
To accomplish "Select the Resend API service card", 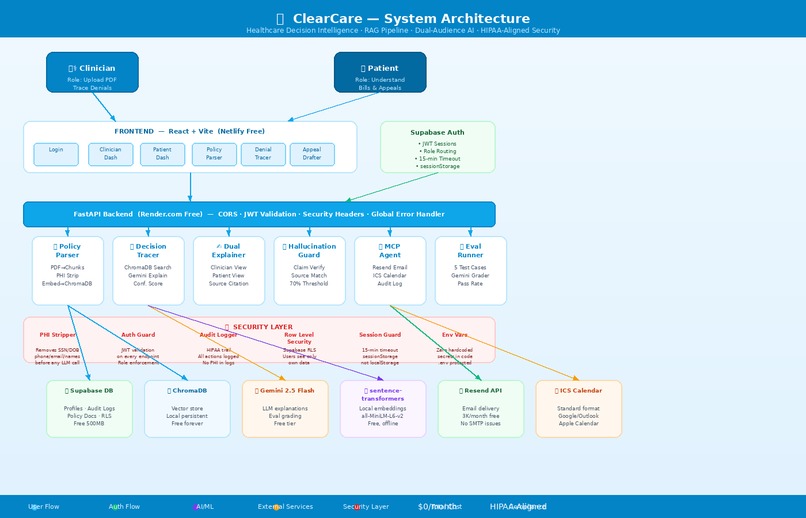I will click(x=481, y=409).
